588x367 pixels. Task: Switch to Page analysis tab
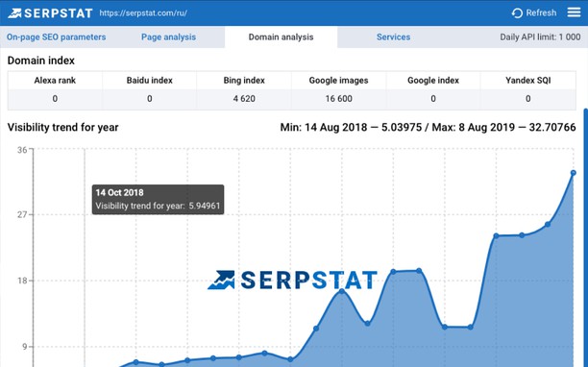coord(168,37)
